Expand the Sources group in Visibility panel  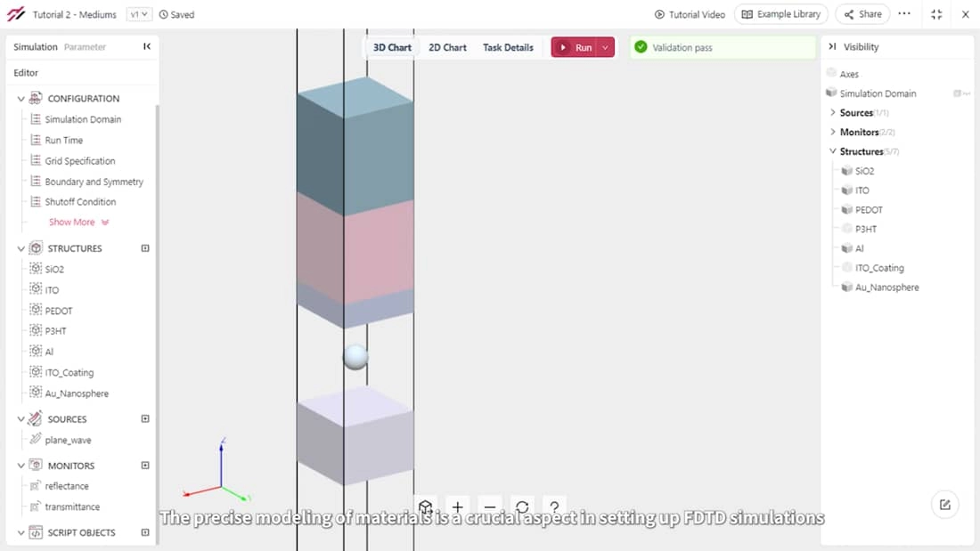(833, 113)
